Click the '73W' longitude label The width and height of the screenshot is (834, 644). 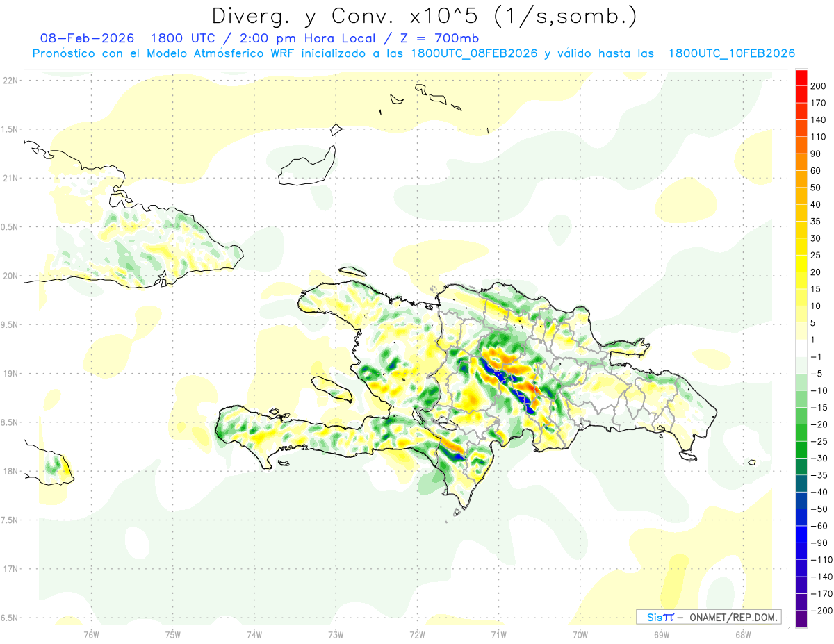coord(336,634)
